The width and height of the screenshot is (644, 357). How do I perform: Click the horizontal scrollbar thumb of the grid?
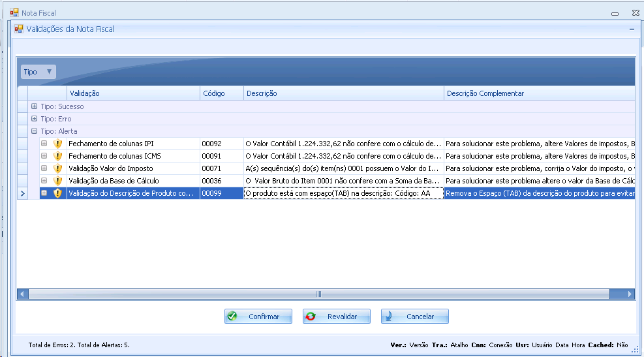[x=318, y=294]
